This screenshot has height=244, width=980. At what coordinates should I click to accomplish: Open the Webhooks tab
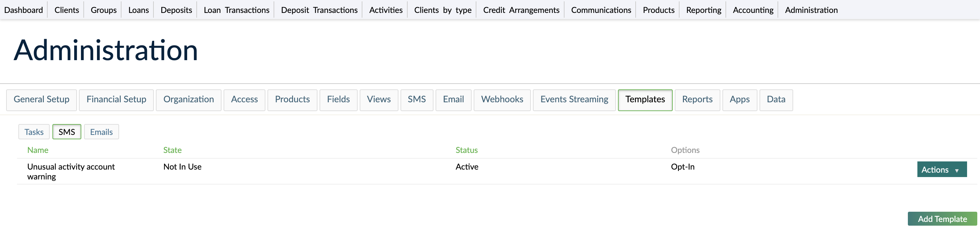[x=502, y=100]
